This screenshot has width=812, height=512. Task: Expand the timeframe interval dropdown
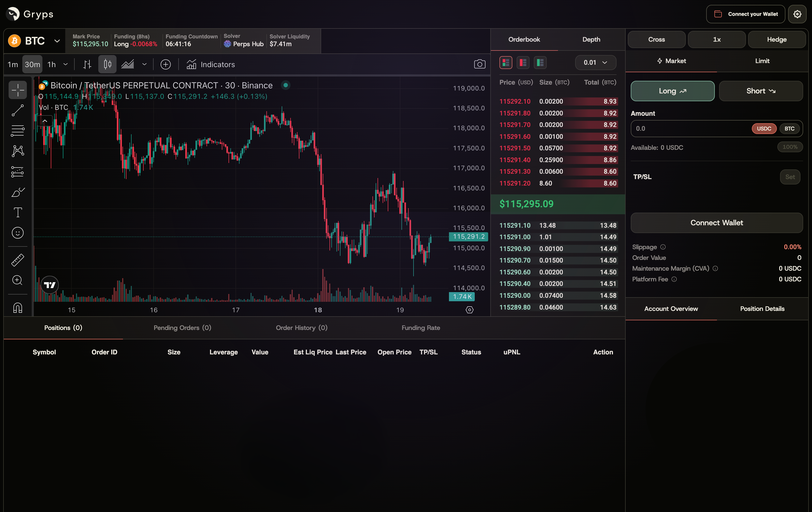pos(66,64)
